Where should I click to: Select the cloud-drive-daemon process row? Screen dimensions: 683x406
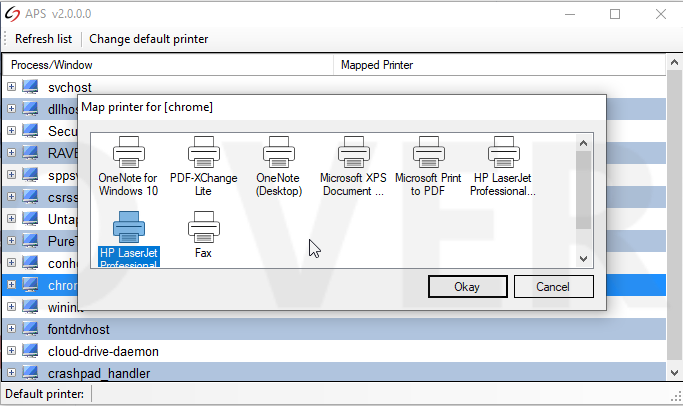(x=103, y=352)
